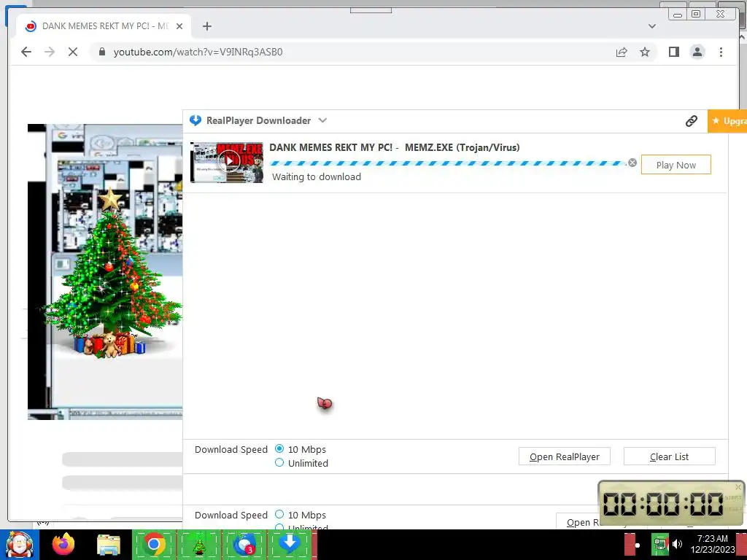747x560 pixels.
Task: Open the Santa Start button
Action: [19, 545]
